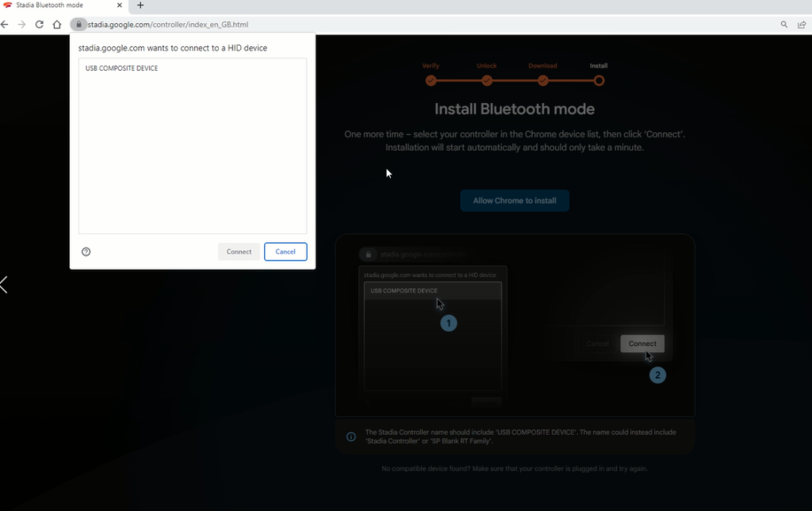The image size is (812, 511).
Task: Click the Unlock step progress marker
Action: point(487,80)
